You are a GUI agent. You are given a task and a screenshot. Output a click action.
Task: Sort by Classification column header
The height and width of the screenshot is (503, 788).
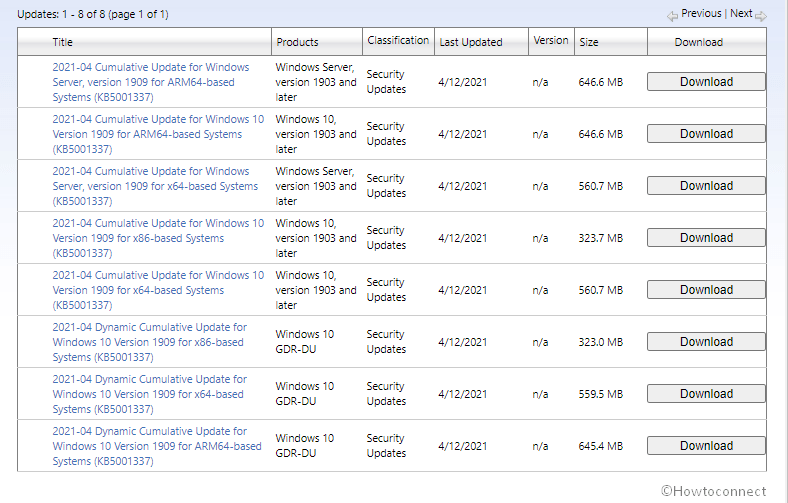[x=398, y=41]
